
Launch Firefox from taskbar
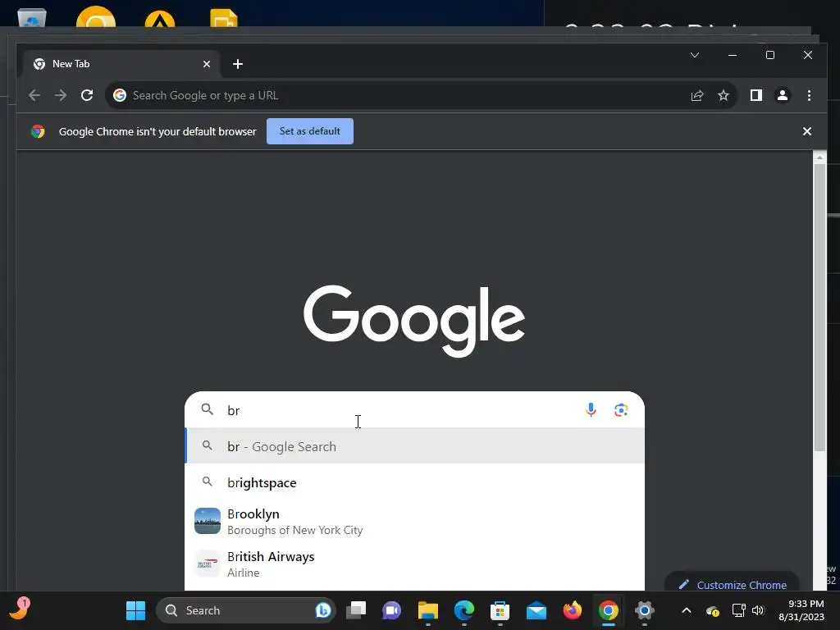pos(572,610)
